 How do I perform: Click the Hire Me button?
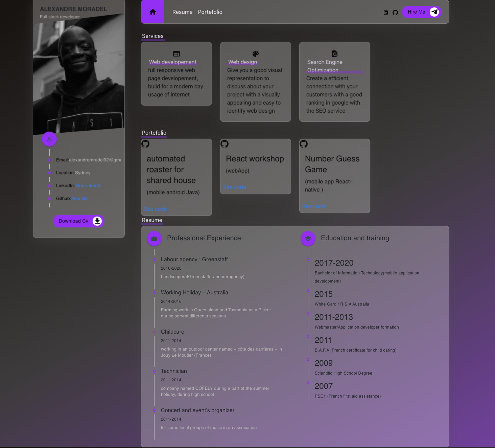(x=422, y=12)
